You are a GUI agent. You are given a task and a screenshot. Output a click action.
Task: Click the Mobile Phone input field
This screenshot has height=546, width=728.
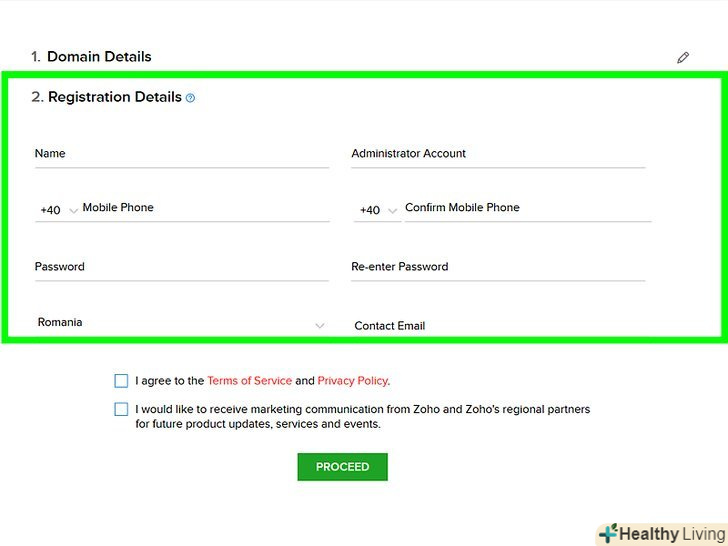click(205, 208)
